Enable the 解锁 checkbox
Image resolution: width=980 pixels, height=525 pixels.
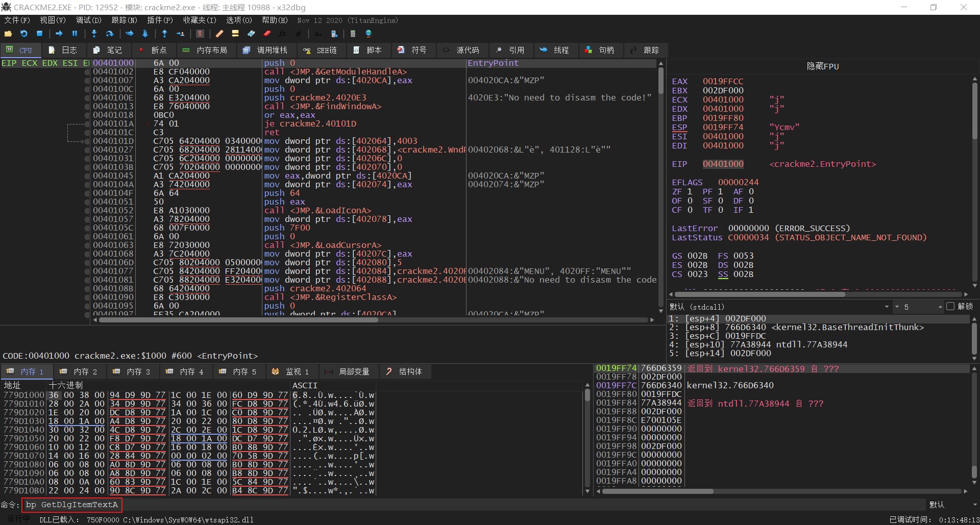950,307
